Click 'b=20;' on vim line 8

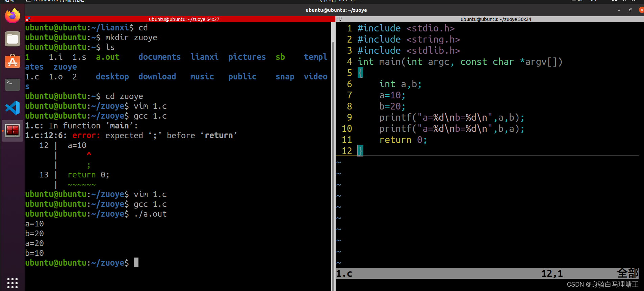point(392,106)
